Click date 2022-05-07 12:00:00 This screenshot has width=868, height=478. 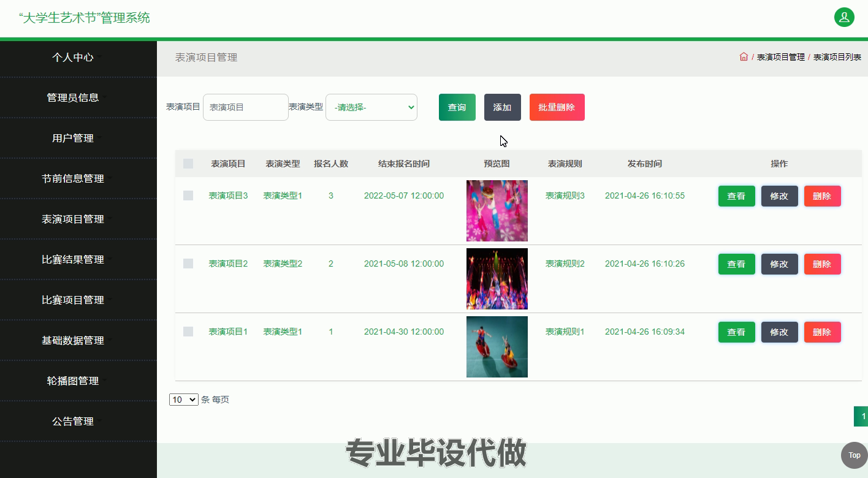click(x=404, y=195)
